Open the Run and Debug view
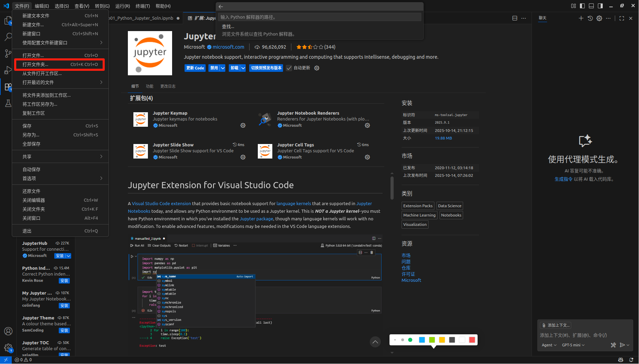639x364 pixels. 8,70
